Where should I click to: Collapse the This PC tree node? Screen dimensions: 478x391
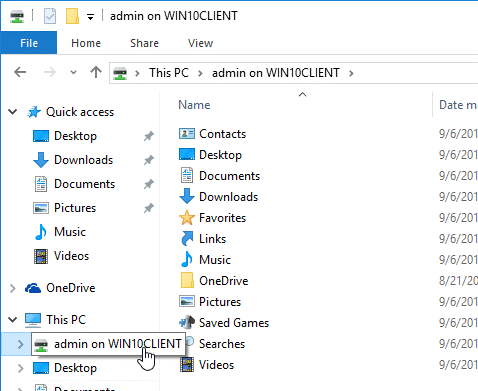tap(13, 320)
